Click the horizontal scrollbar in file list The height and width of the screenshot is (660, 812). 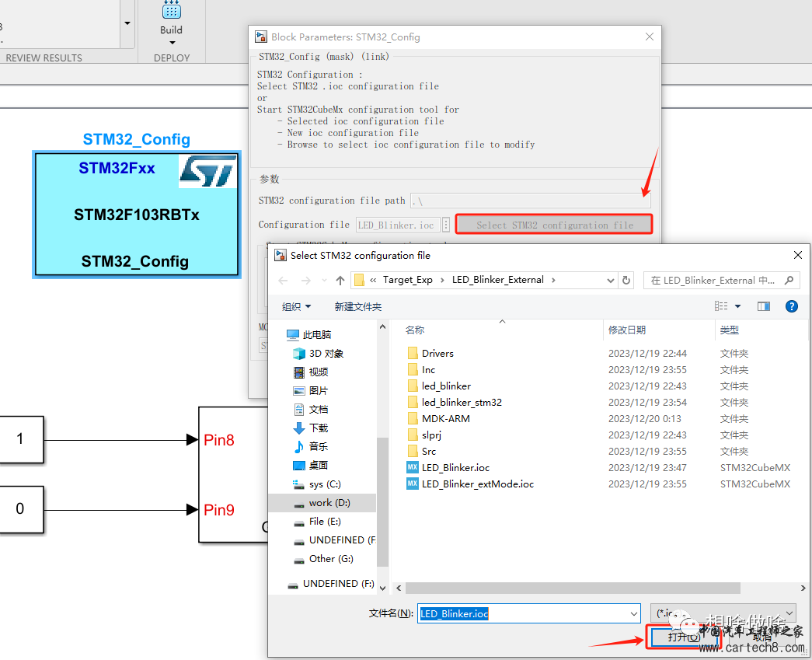[573, 588]
